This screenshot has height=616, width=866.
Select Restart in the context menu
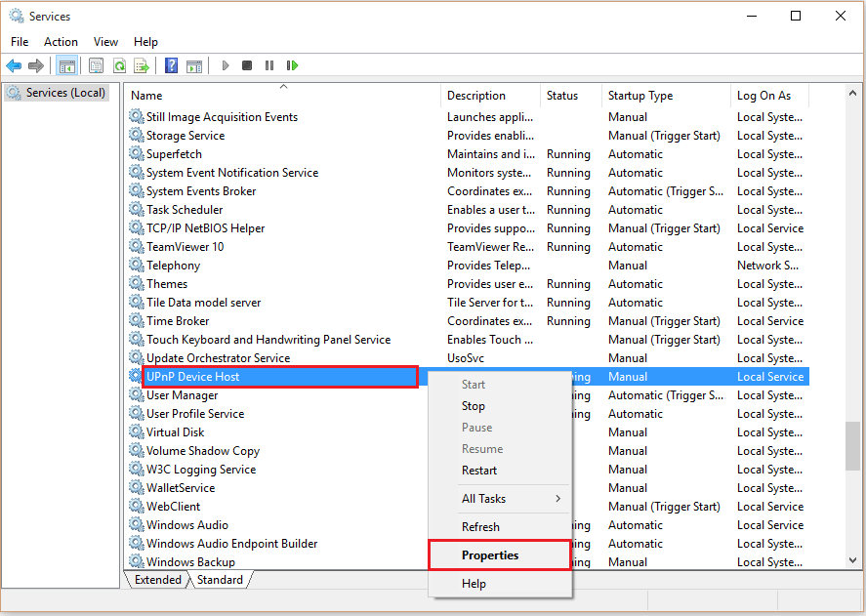coord(479,471)
